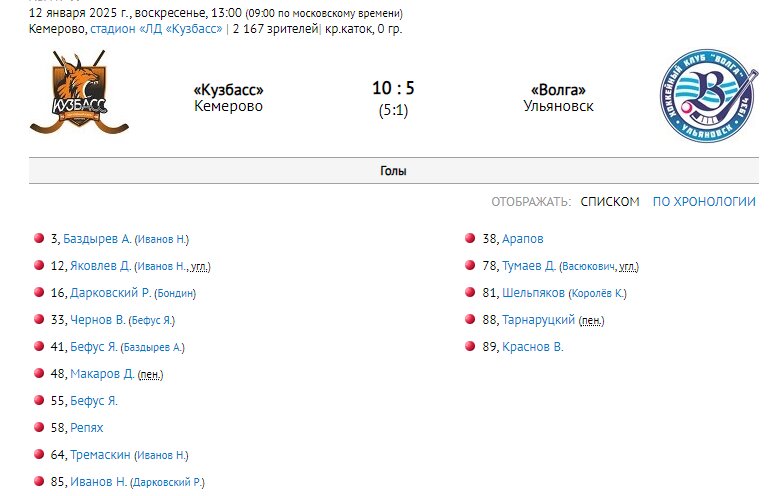Click assist (Васюкович in Тумаев row

click(x=587, y=267)
